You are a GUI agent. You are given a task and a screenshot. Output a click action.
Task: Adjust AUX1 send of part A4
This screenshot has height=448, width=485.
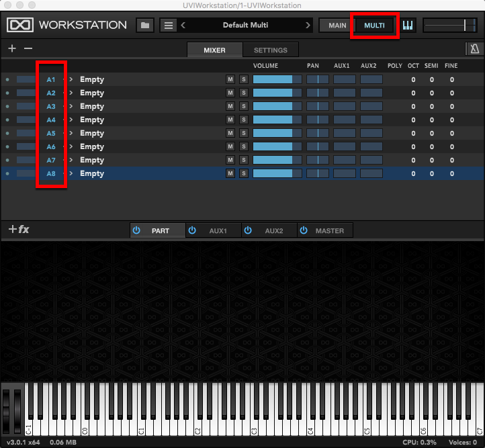point(344,120)
